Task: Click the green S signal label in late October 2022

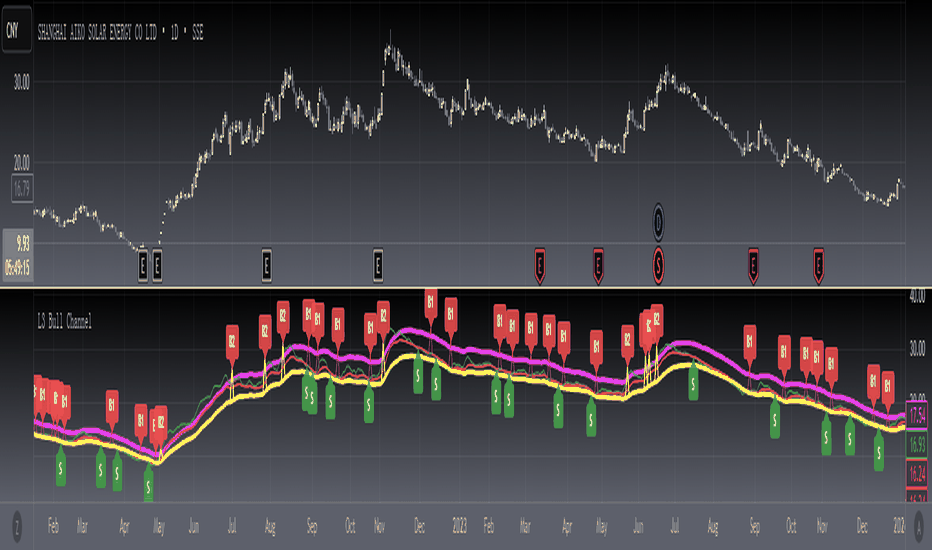Action: pyautogui.click(x=369, y=406)
